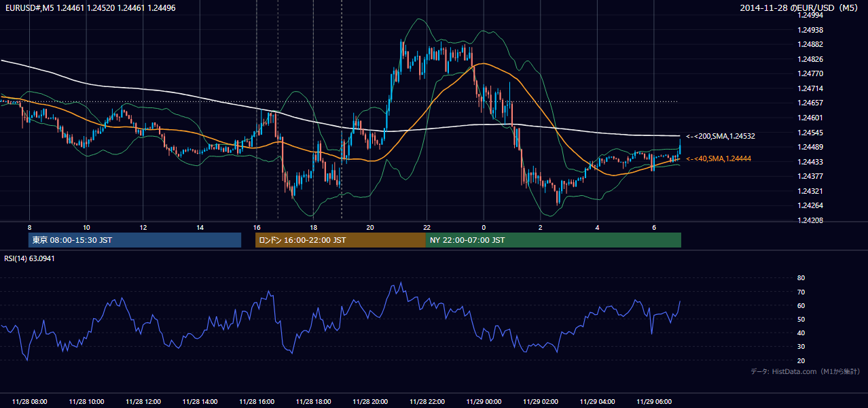Click the 東京 08:00-15:30 JST session bar
This screenshot has width=868, height=408.
tap(134, 240)
